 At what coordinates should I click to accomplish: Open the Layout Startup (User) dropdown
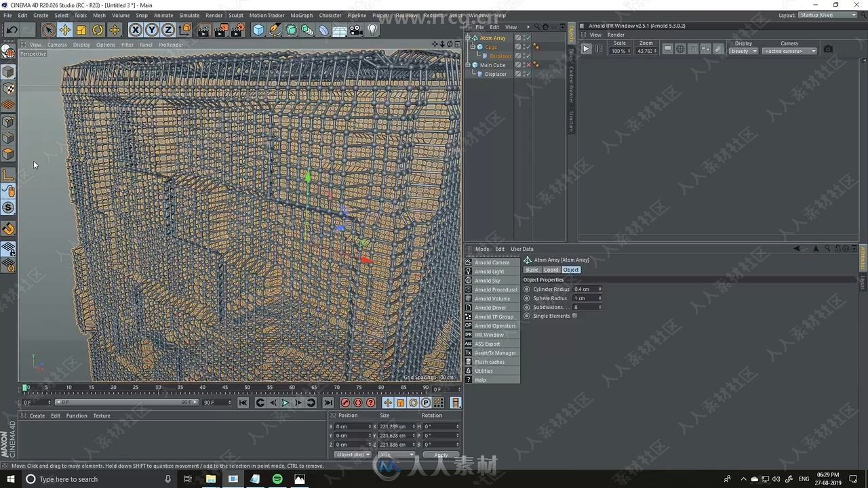(x=828, y=15)
